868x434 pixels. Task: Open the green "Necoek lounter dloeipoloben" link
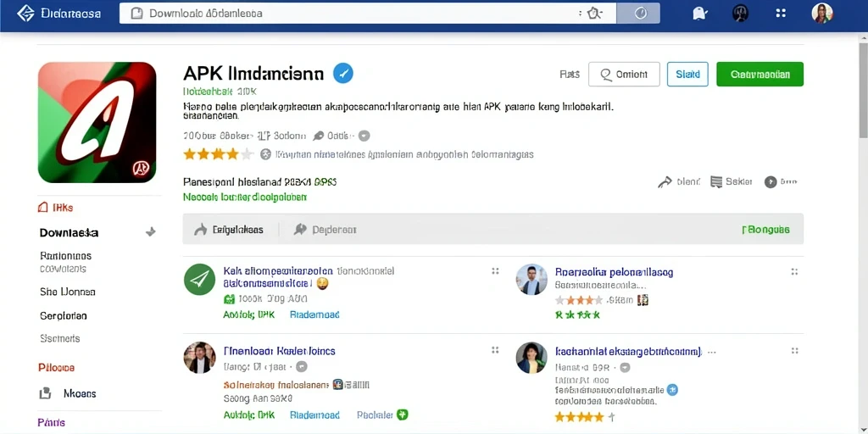(245, 197)
